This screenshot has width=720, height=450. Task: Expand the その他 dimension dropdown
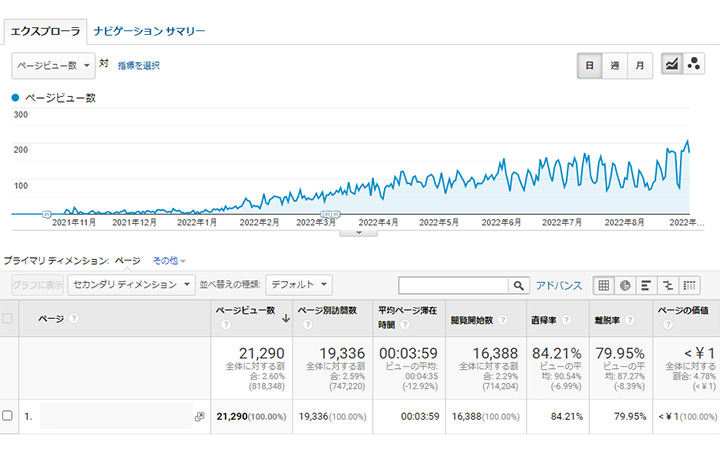(169, 261)
